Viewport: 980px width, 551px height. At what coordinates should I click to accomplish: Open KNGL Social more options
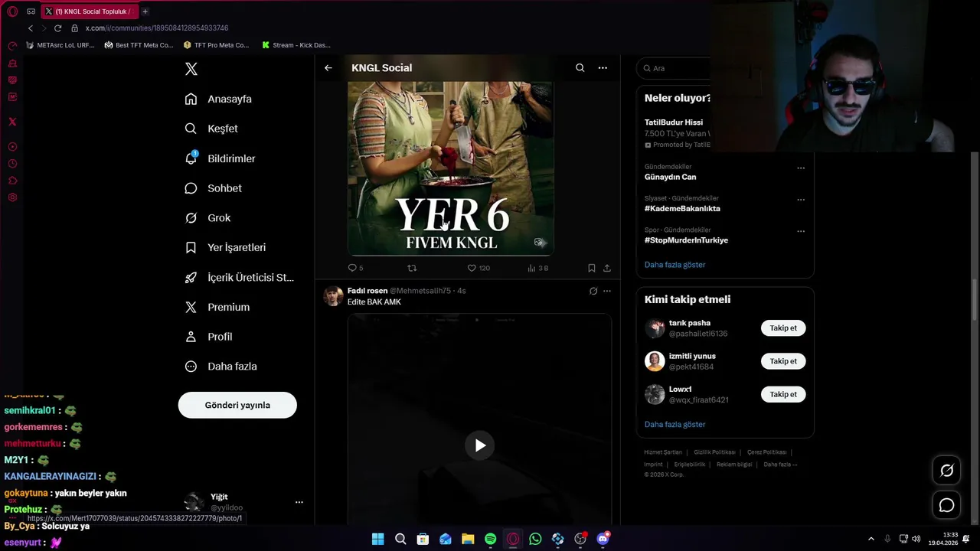point(603,68)
